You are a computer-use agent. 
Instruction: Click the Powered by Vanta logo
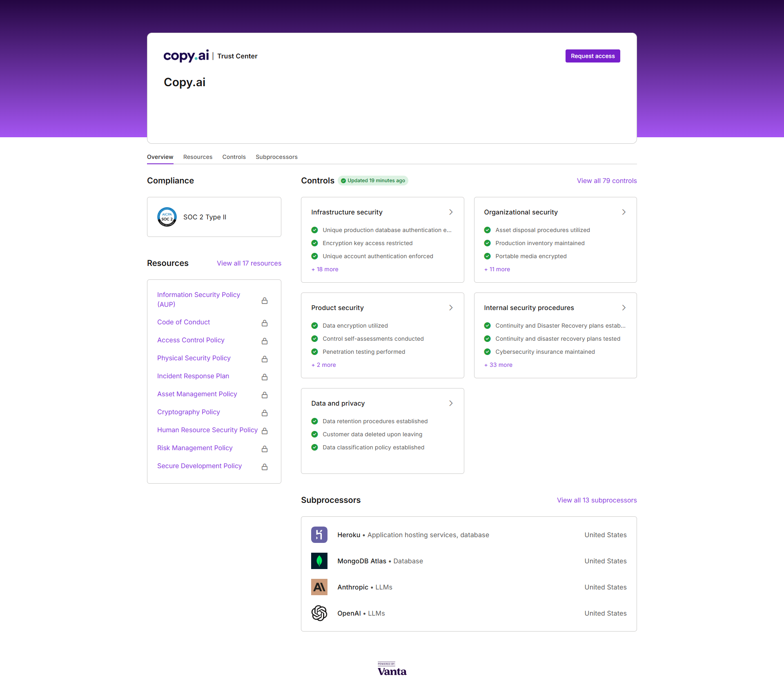point(392,669)
